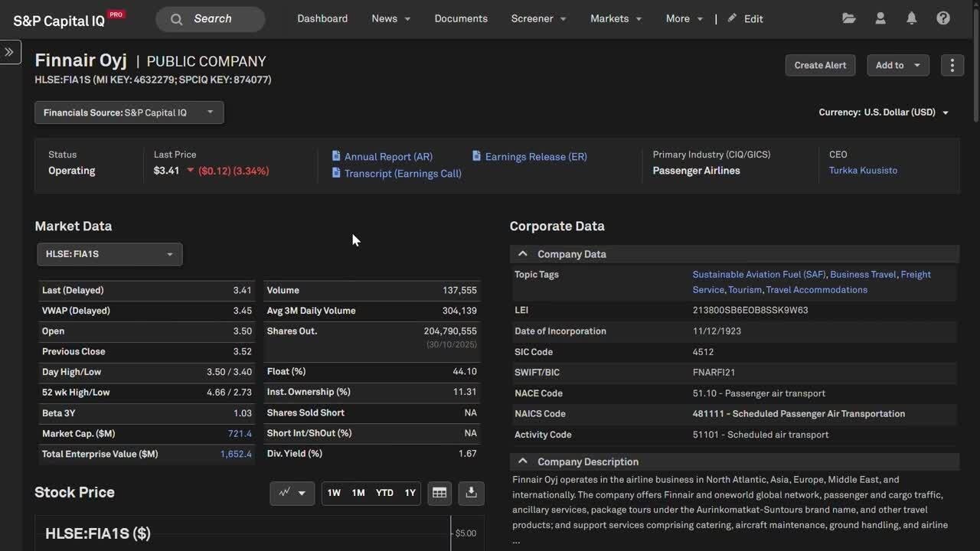Open the Currency U.S. Dollar dropdown
Viewport: 980px width, 551px height.
[884, 112]
